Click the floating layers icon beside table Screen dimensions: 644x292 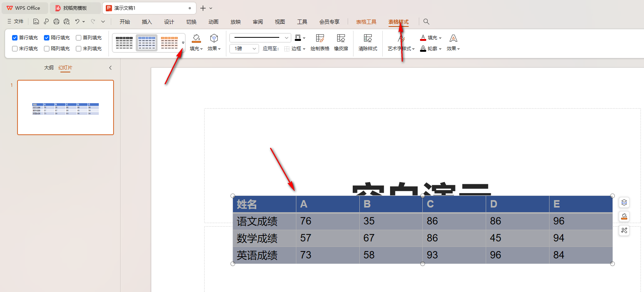(x=624, y=202)
